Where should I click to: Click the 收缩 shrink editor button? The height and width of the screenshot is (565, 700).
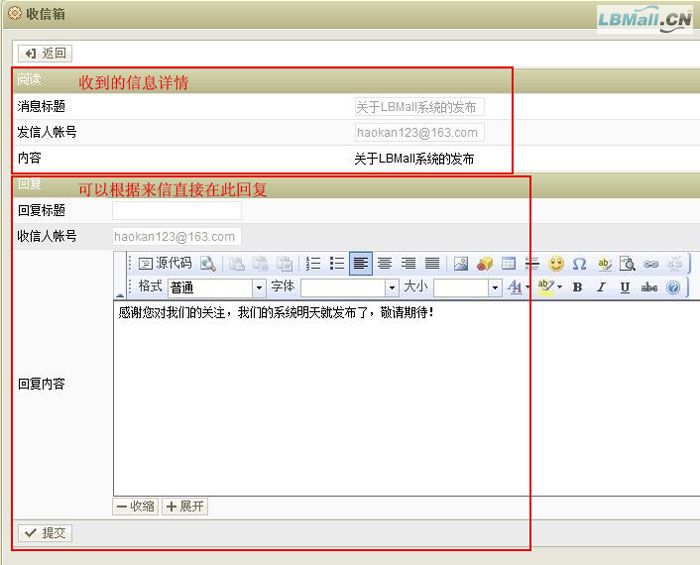[135, 507]
